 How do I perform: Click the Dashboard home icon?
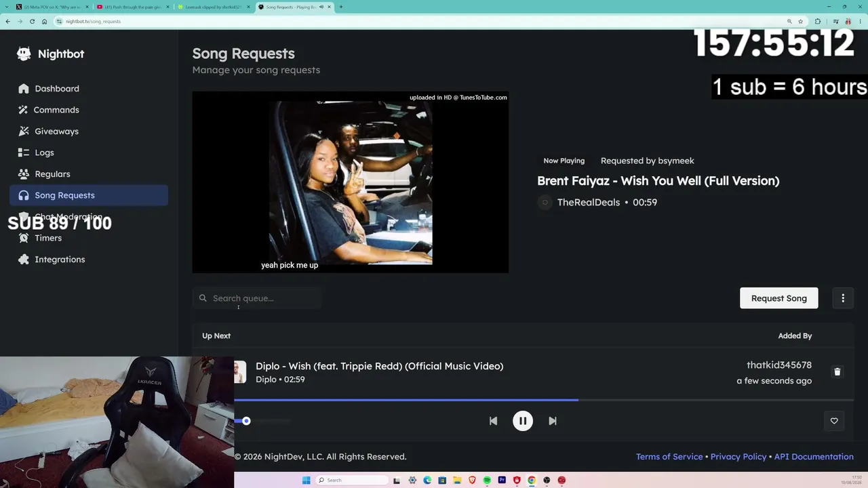pos(24,89)
